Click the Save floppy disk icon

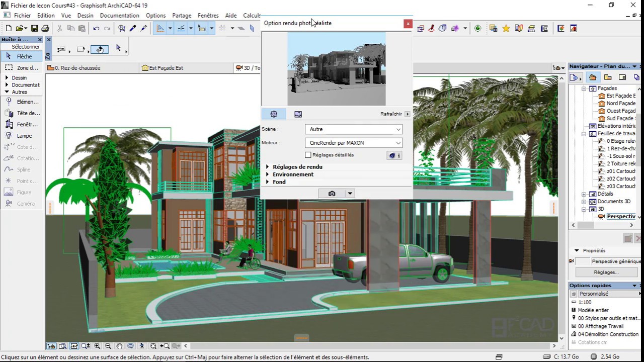(34, 29)
